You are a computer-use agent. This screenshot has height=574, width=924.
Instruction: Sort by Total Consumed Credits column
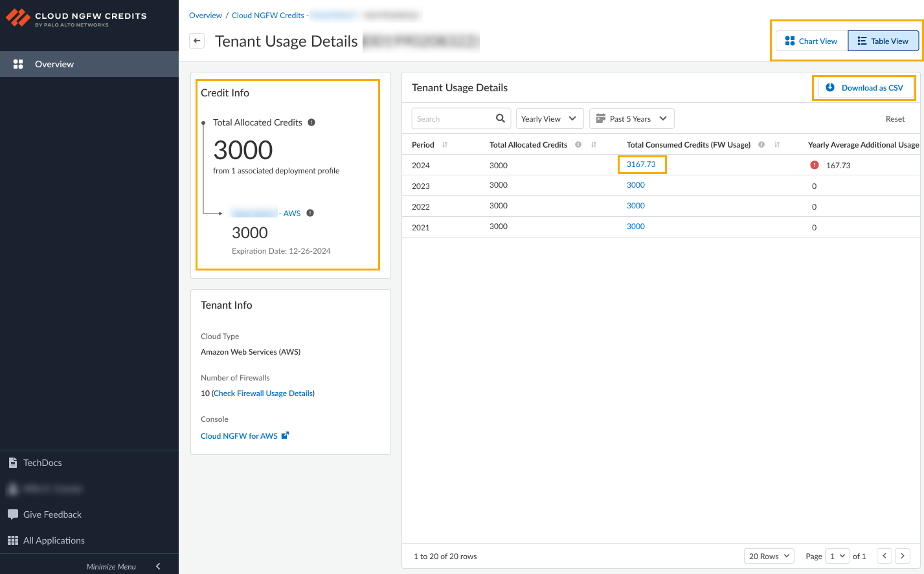[x=777, y=145]
